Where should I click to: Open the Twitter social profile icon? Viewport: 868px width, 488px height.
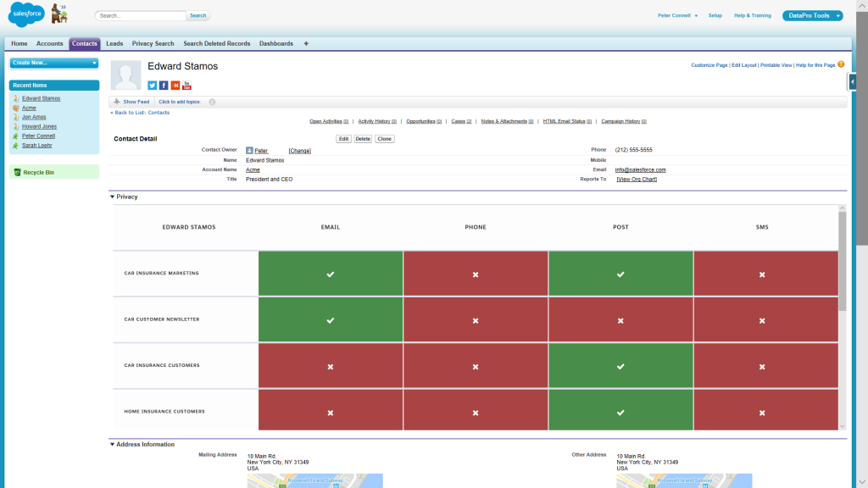coord(153,85)
